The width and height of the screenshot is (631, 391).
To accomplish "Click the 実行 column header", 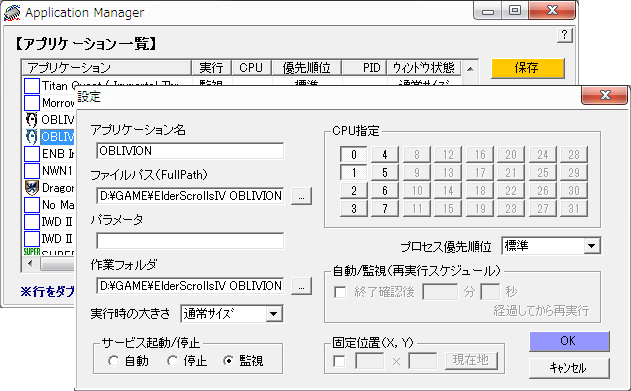I will [212, 68].
